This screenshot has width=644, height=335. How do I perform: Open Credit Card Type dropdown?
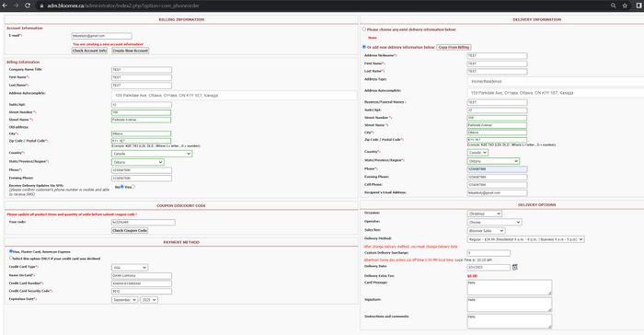130,268
